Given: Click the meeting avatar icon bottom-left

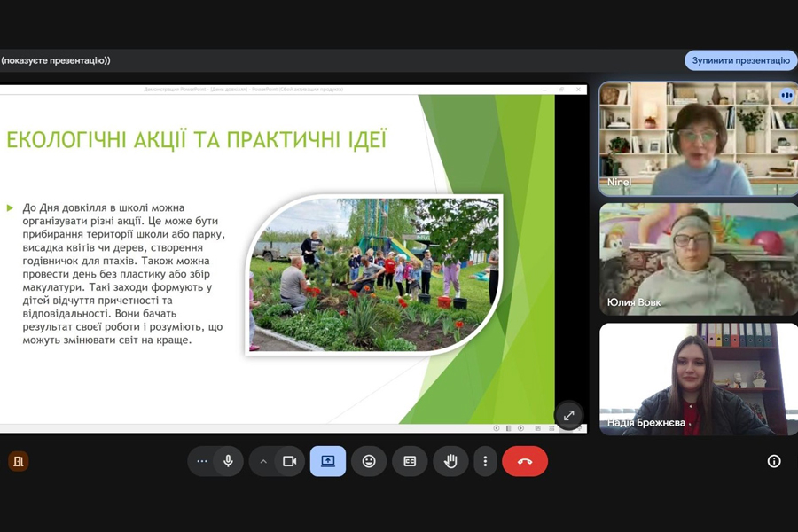Looking at the screenshot, I should pyautogui.click(x=19, y=461).
